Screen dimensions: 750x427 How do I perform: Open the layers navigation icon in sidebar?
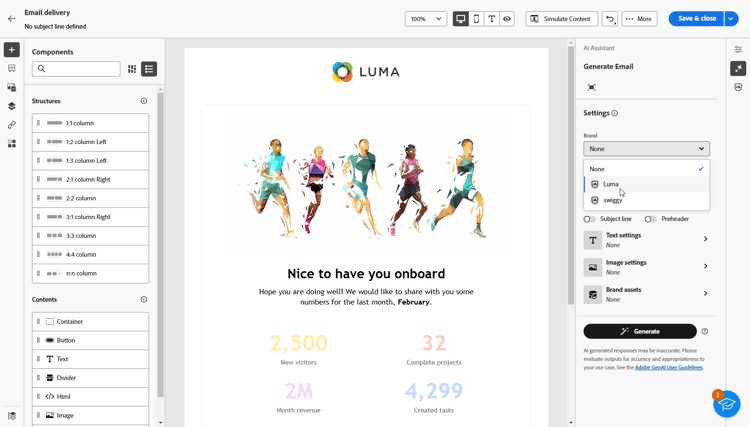[x=11, y=106]
